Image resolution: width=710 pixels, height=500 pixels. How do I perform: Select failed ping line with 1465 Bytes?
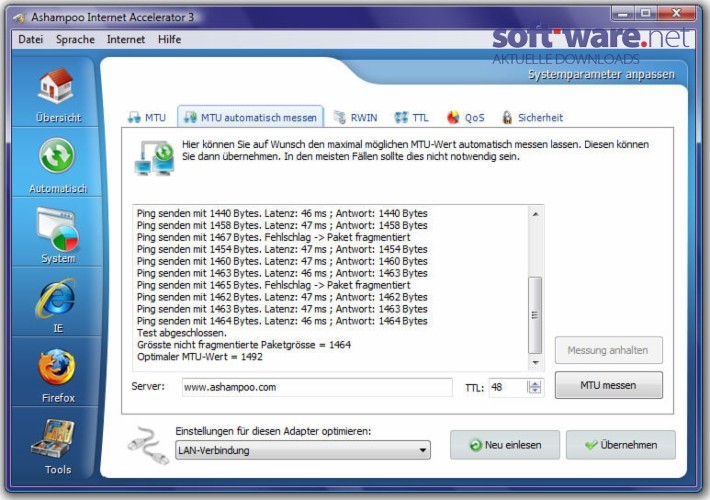coord(273,285)
